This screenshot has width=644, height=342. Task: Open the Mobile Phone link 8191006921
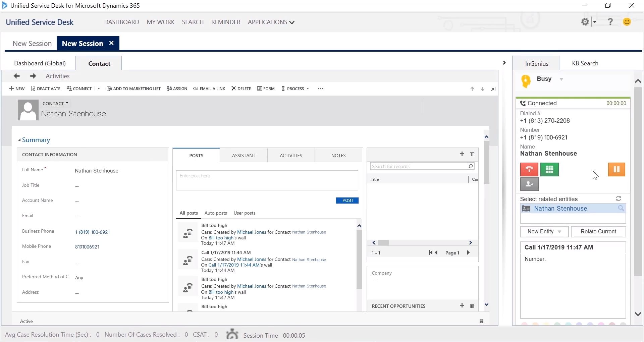[x=87, y=247]
